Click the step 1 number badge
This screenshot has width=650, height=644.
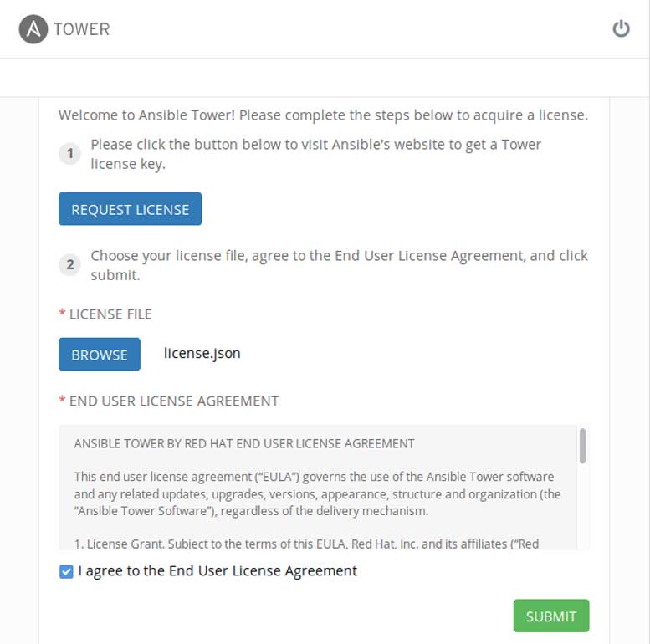(x=70, y=154)
